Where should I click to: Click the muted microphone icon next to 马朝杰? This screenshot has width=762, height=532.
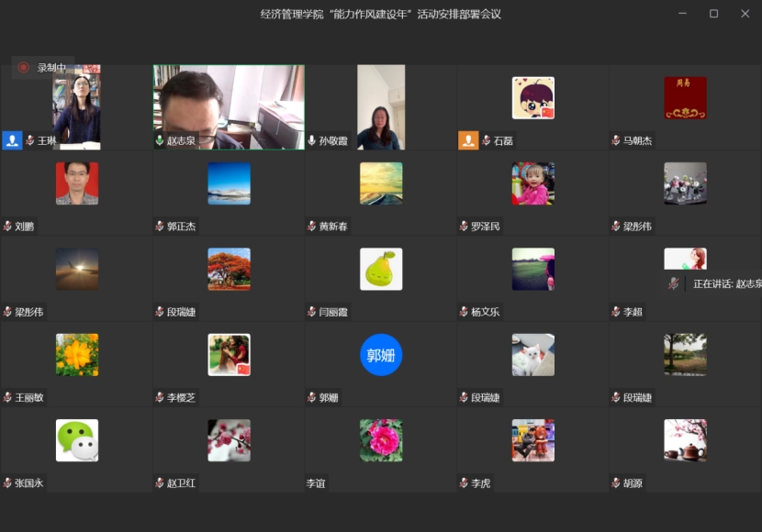[x=616, y=141]
